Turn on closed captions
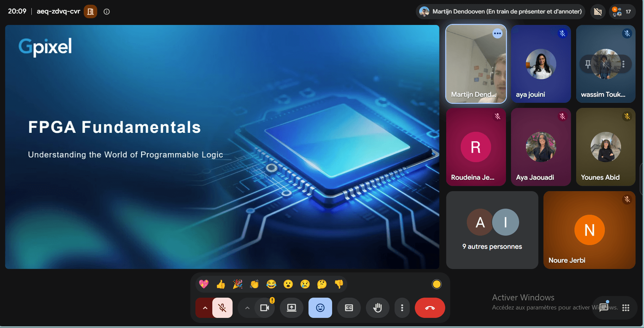This screenshot has height=328, width=644. pos(349,308)
